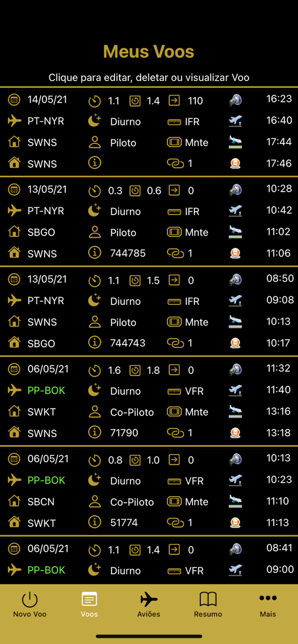This screenshot has width=298, height=644.
Task: Select SBCN departure airport text
Action: [x=41, y=501]
